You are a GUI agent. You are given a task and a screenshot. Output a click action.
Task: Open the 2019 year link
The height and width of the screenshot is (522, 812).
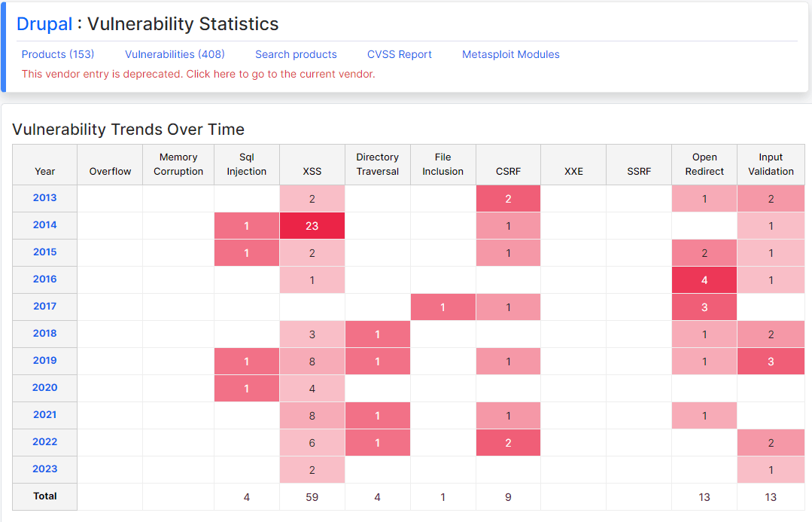click(x=45, y=360)
